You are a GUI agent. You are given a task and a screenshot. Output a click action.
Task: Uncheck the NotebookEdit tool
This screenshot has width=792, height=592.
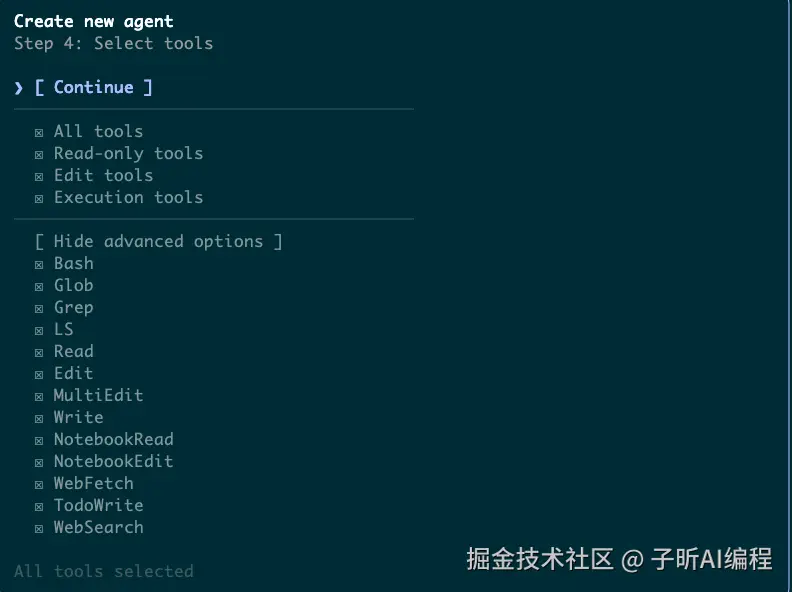(x=39, y=462)
